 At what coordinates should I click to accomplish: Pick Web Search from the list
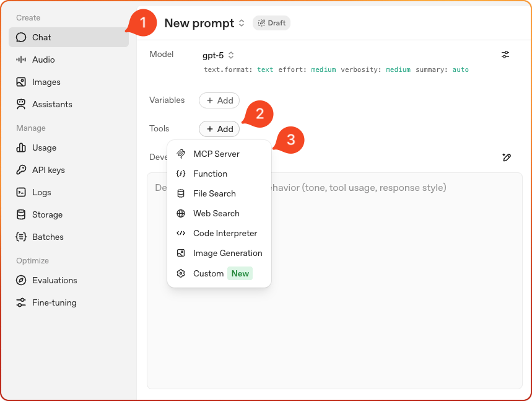(216, 213)
